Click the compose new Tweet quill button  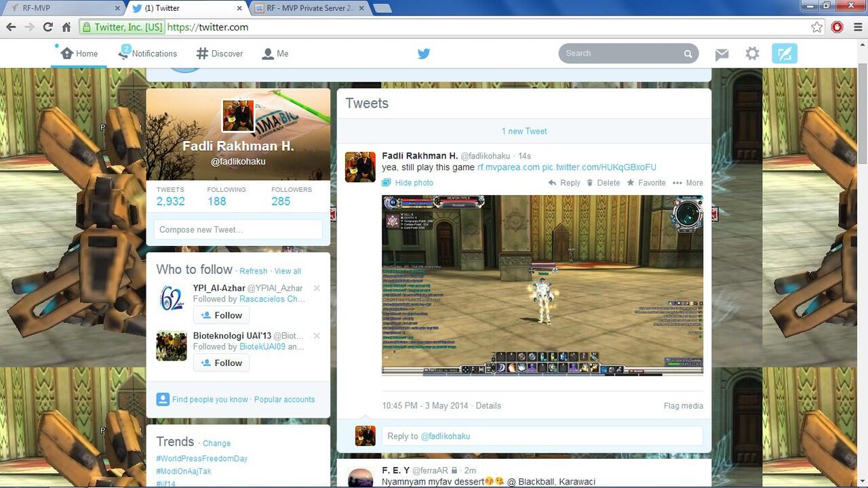tap(785, 54)
